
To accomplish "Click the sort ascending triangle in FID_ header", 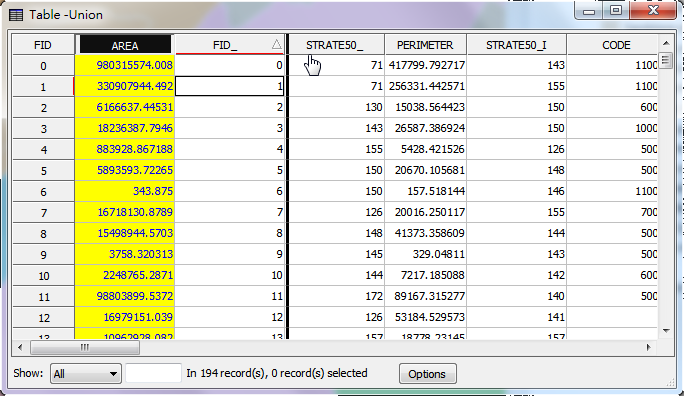I will pos(276,44).
